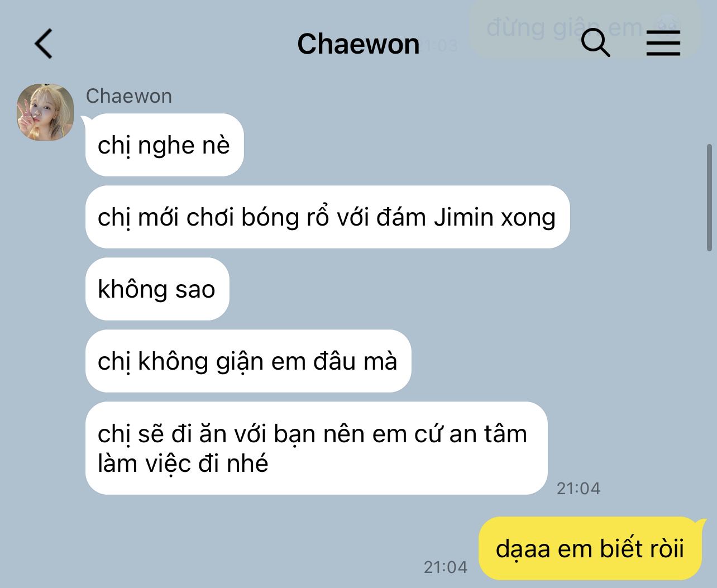Tap the 21:04 timestamp beside Chaewon's last message

pos(579,489)
